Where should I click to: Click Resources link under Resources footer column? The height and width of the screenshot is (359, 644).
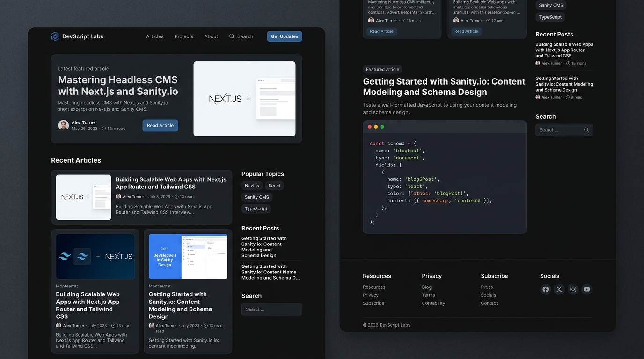(374, 287)
